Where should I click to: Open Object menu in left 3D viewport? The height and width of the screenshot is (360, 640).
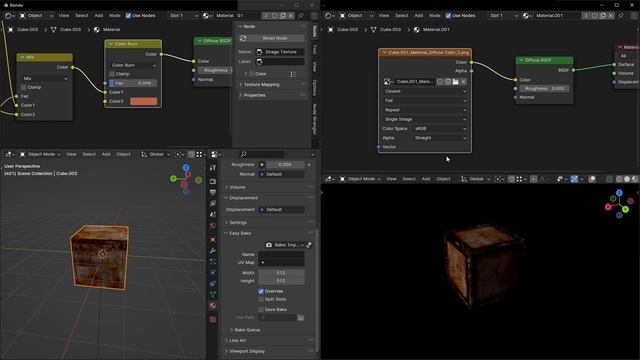(x=123, y=154)
